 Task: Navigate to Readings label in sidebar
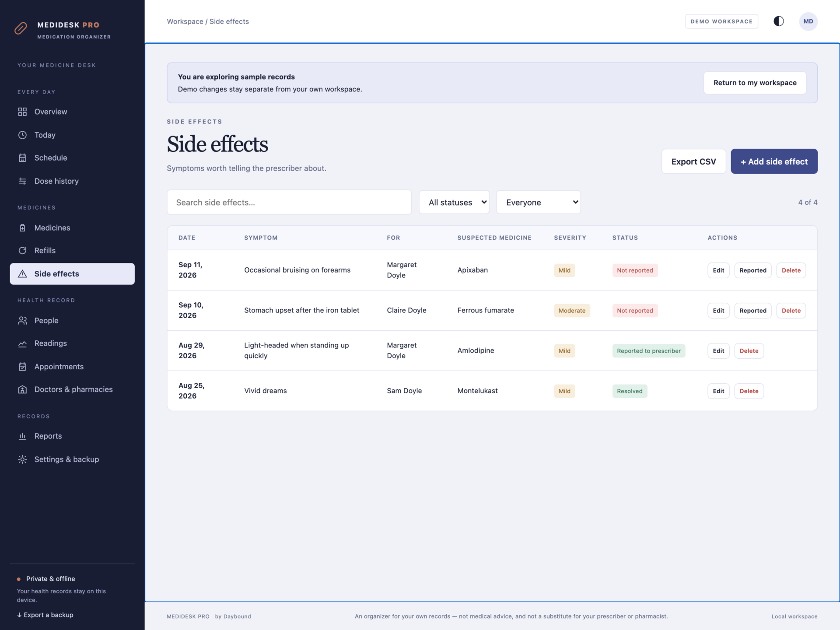(51, 343)
